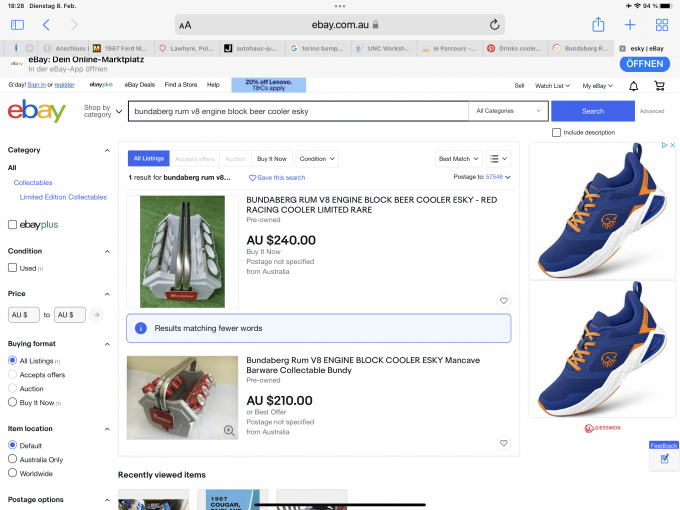Switch to the Bundaberg R... browser tab
The width and height of the screenshot is (680, 510).
pyautogui.click(x=581, y=49)
